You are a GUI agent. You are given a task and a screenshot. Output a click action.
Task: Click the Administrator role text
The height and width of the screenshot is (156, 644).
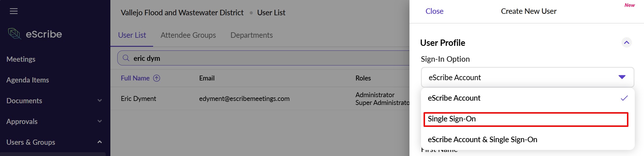coord(375,95)
